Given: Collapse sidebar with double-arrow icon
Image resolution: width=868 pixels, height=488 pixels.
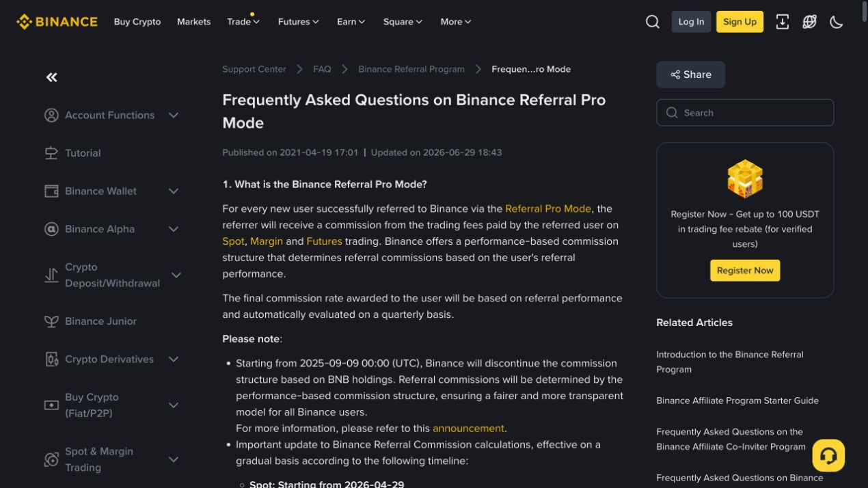Looking at the screenshot, I should [x=52, y=77].
